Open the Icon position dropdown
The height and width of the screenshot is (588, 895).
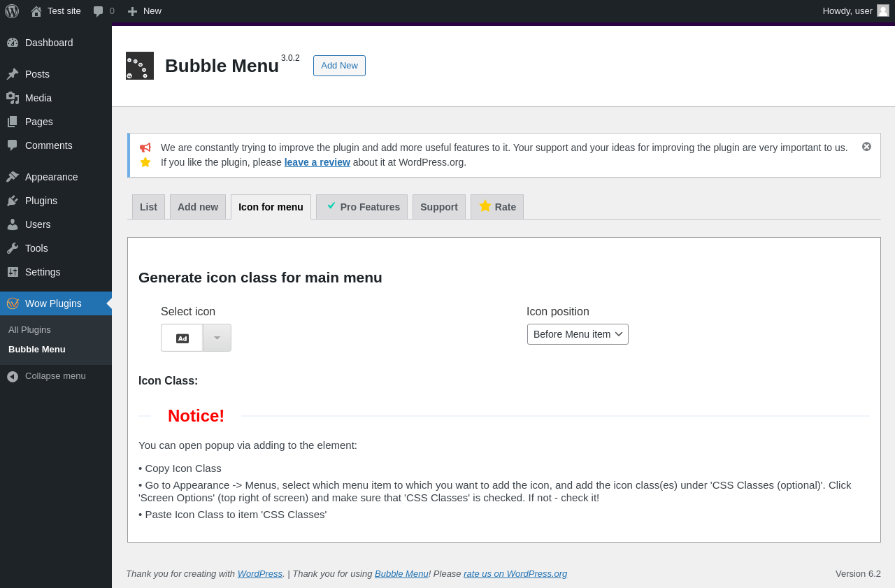[578, 334]
